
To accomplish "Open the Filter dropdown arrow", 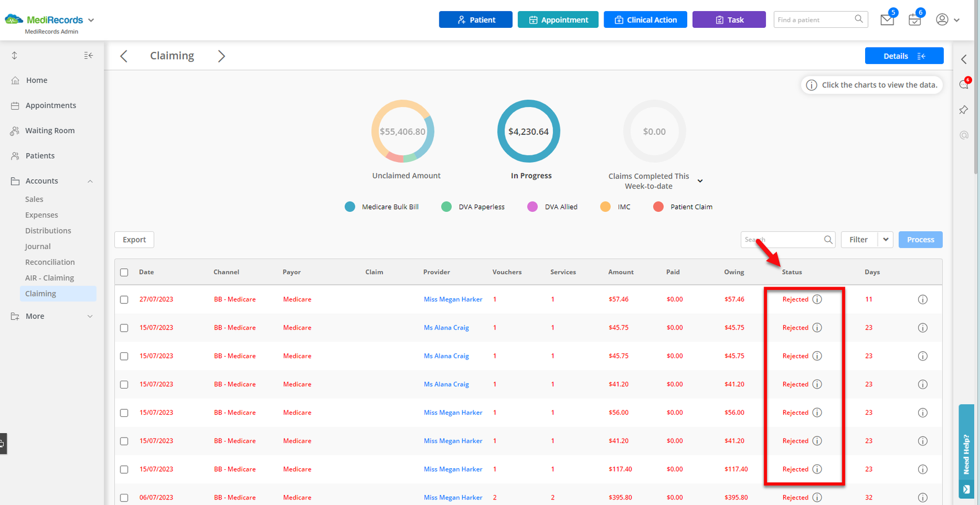I will pos(885,240).
